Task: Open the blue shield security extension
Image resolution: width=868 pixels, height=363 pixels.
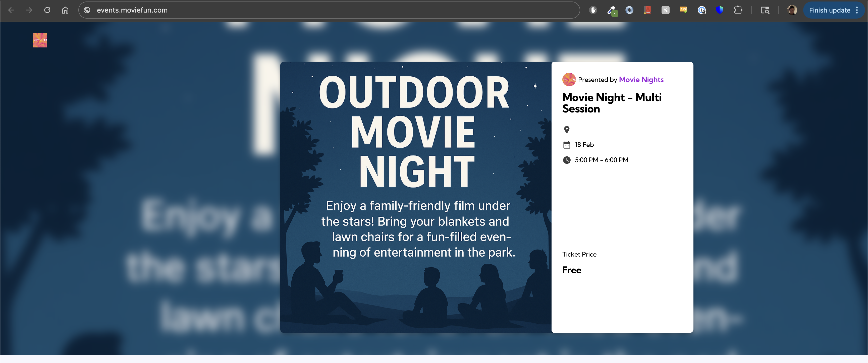Action: 720,10
